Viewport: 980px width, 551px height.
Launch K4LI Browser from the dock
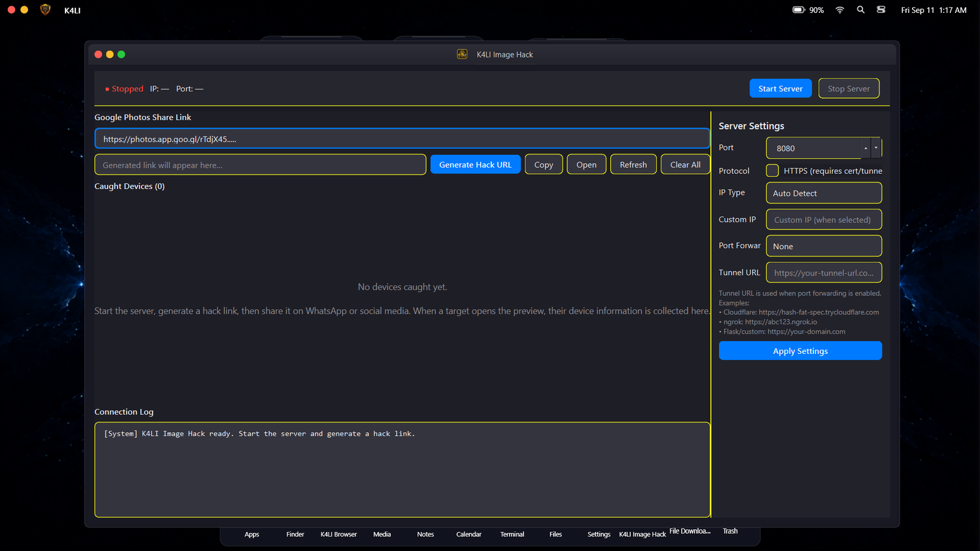339,534
